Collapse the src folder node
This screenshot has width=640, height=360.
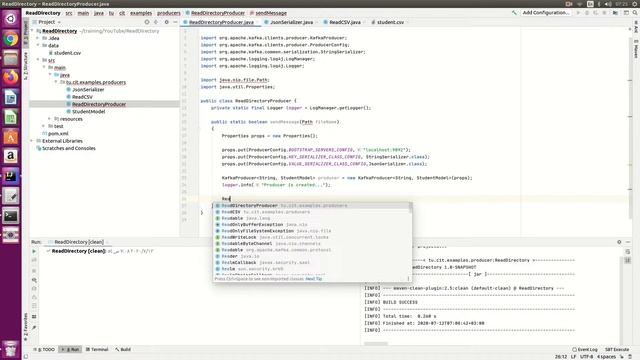click(38, 60)
